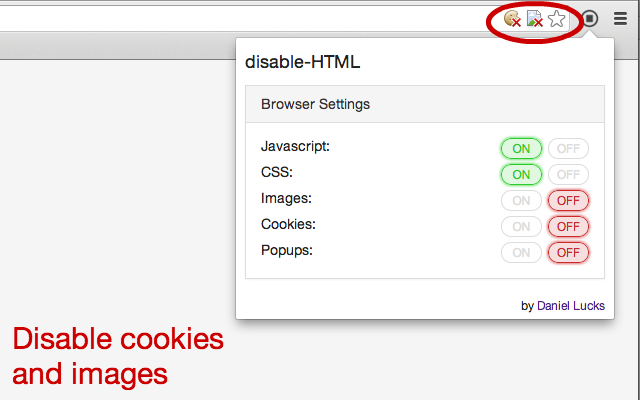Screen dimensions: 640x400
Task: Turn Cookies OFF
Action: [568, 227]
